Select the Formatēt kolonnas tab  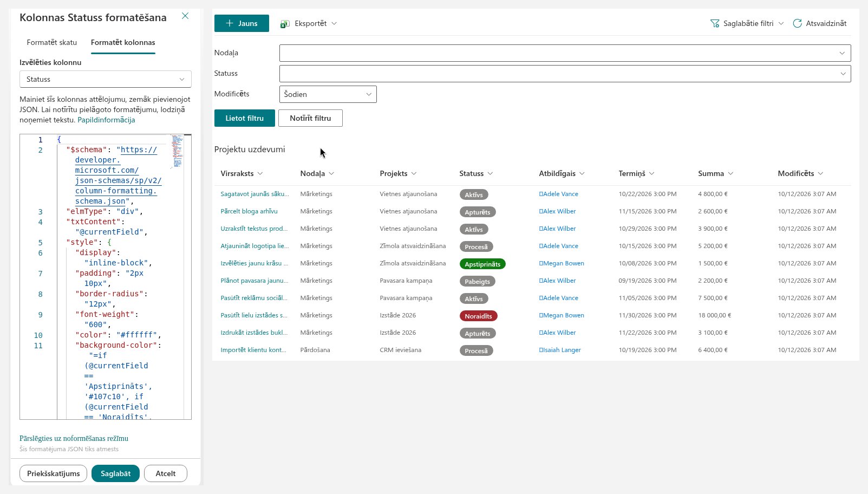coord(123,42)
